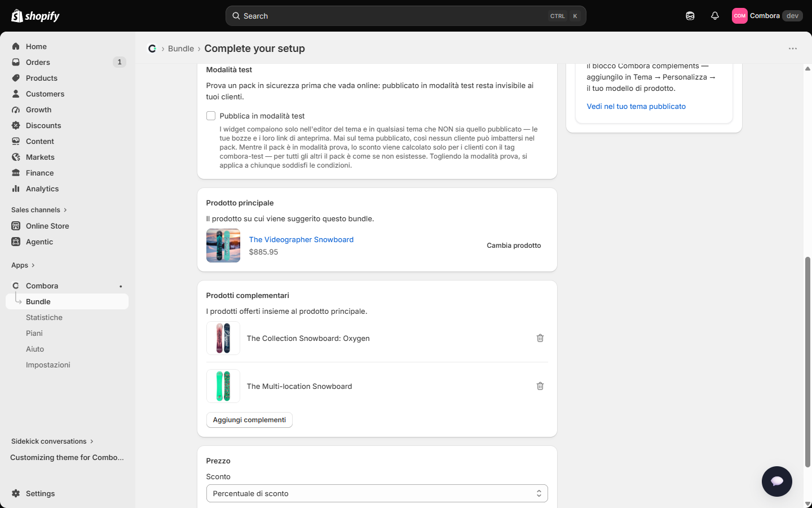Click the Online Store icon

tap(16, 226)
